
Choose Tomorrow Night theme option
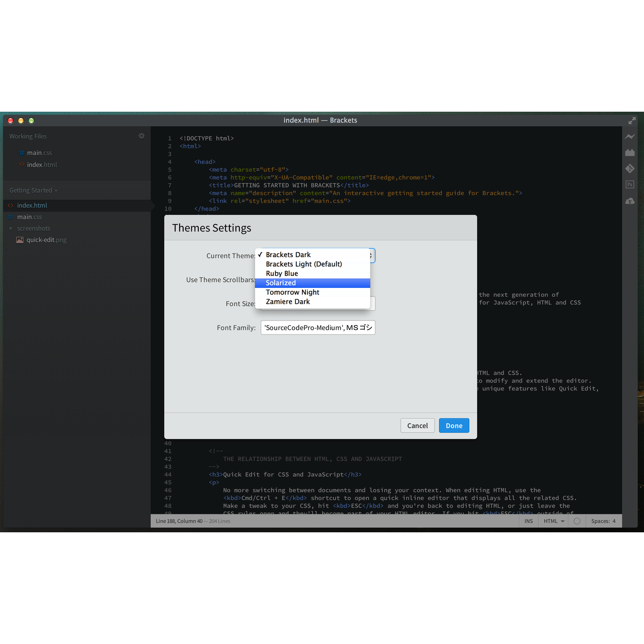pyautogui.click(x=292, y=292)
